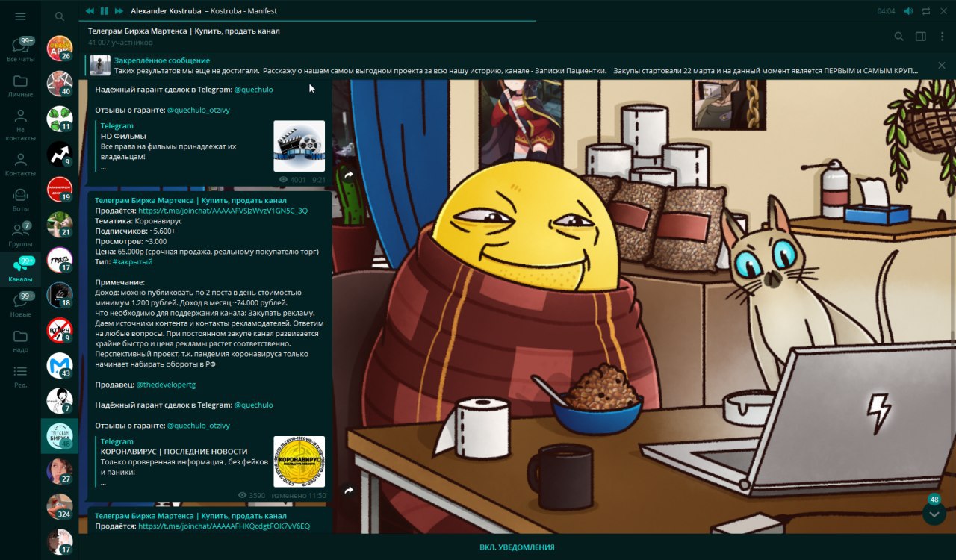Select the Личные folder
956x560 pixels.
(x=20, y=86)
